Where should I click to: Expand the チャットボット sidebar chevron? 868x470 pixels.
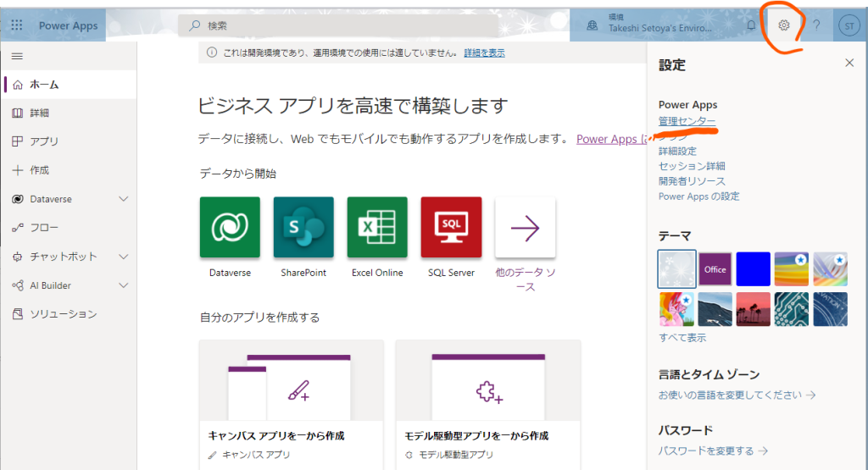(x=124, y=257)
